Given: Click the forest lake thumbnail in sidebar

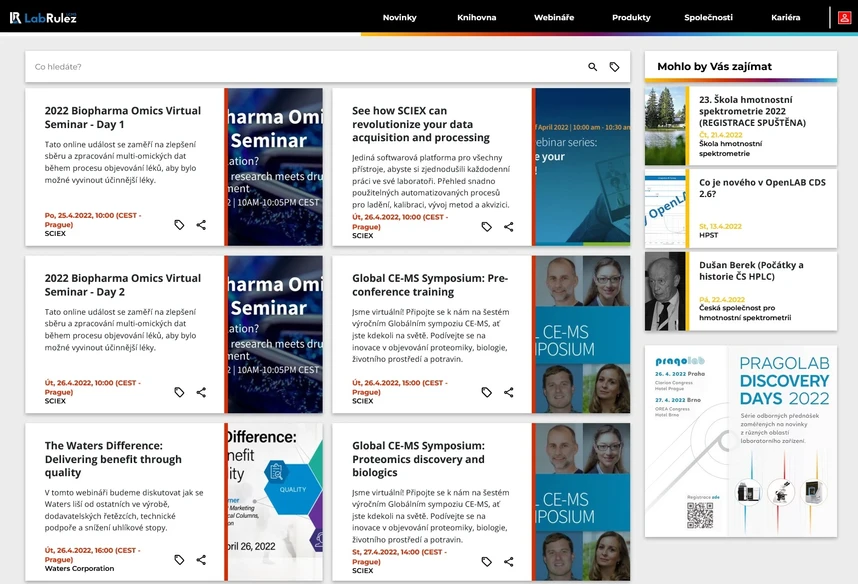Looking at the screenshot, I should [x=665, y=126].
